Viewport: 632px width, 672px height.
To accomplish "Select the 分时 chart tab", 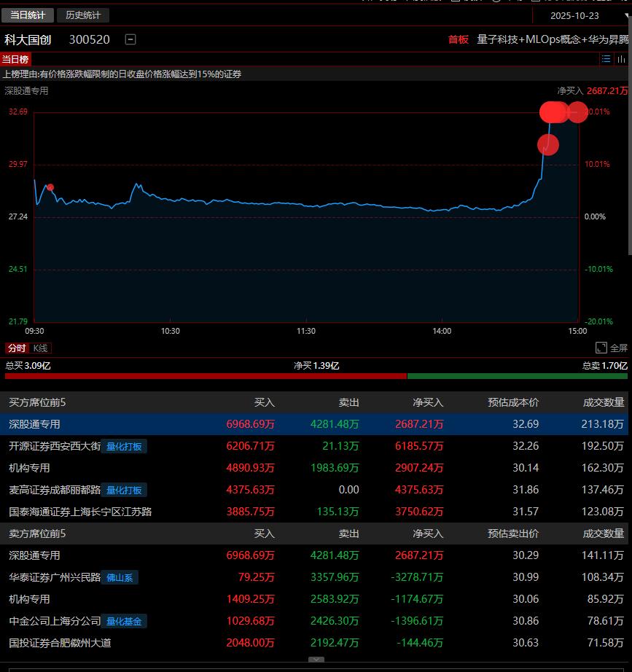I will point(17,348).
